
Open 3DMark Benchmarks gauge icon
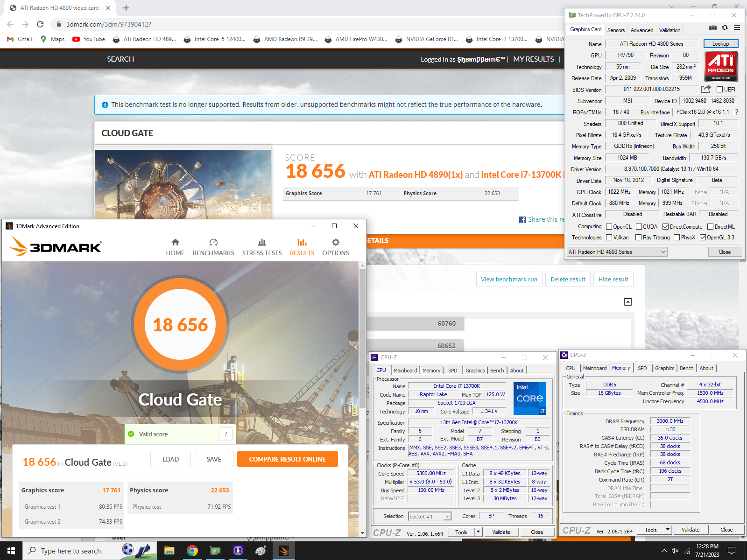tap(213, 242)
